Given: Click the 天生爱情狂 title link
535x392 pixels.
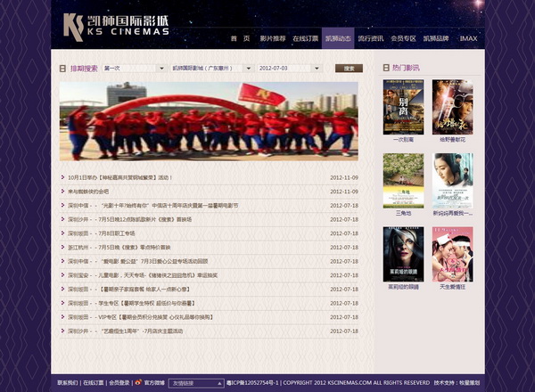Looking at the screenshot, I should point(452,287).
